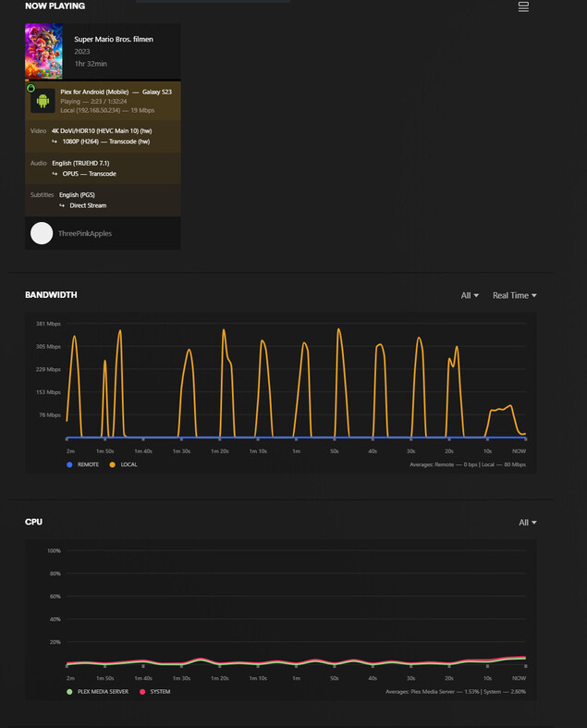The height and width of the screenshot is (728, 587).
Task: Expand the CPU 'All' dropdown
Action: point(528,523)
